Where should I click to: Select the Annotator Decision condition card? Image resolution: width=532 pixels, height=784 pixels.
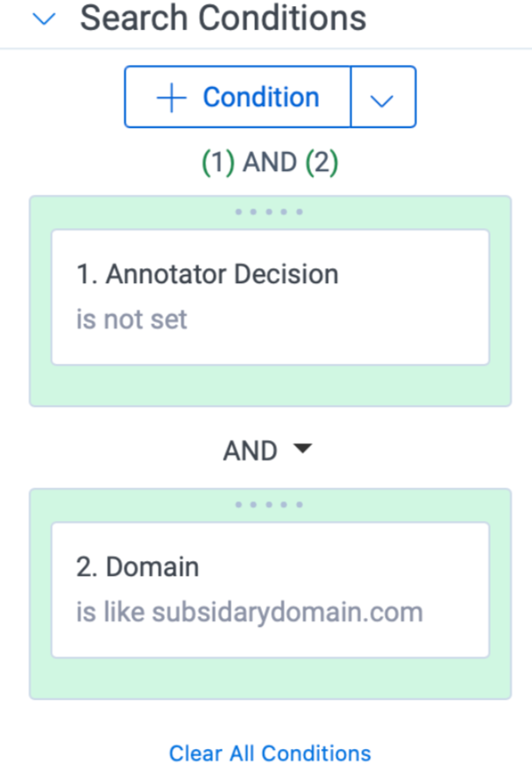(270, 296)
